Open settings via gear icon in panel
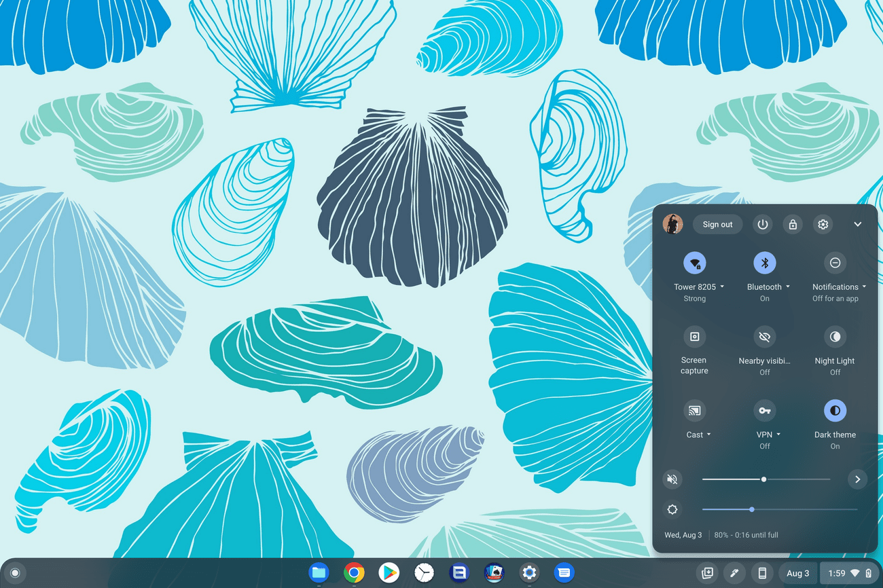883x588 pixels. point(823,225)
